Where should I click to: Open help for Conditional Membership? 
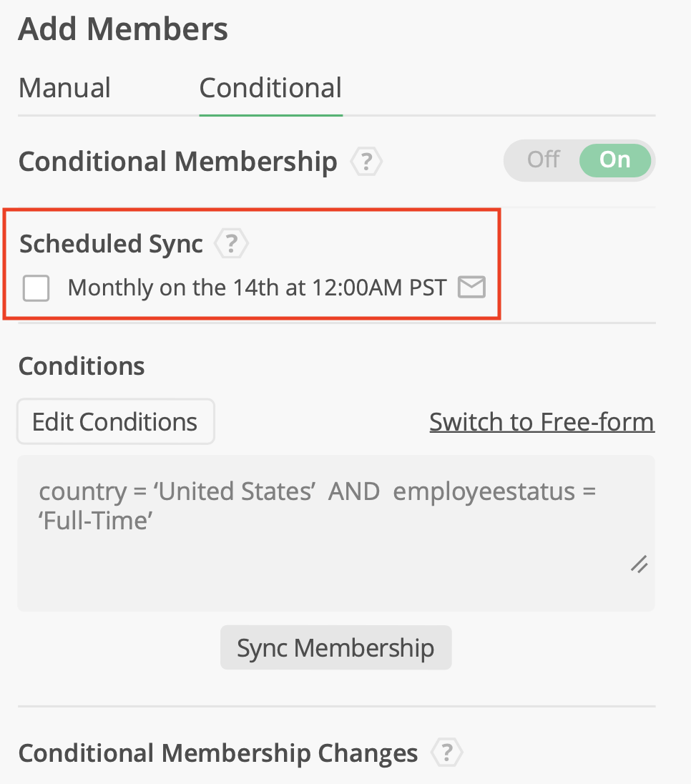366,162
